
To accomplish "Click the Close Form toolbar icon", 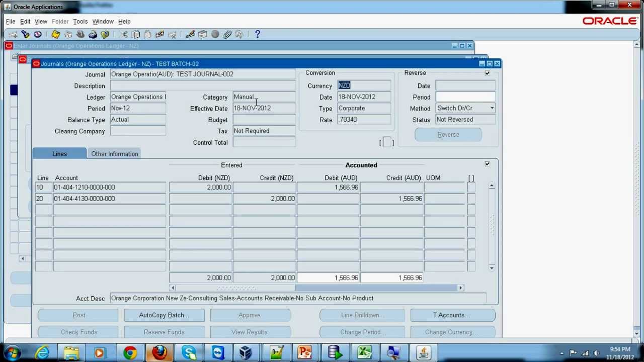I will point(105,34).
